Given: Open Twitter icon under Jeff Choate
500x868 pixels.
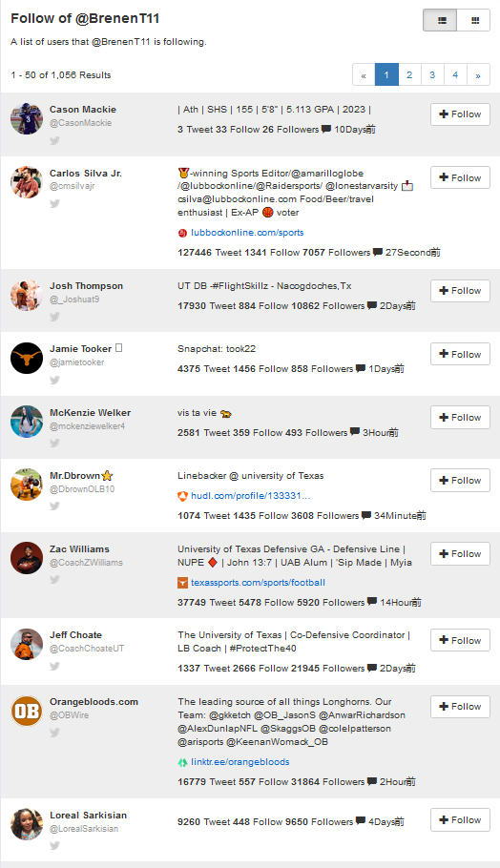Looking at the screenshot, I should click(54, 666).
